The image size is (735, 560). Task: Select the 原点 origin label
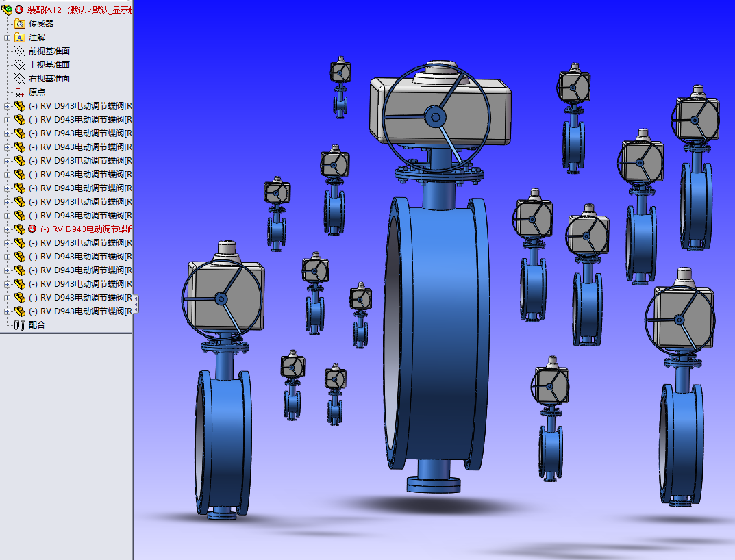point(37,92)
